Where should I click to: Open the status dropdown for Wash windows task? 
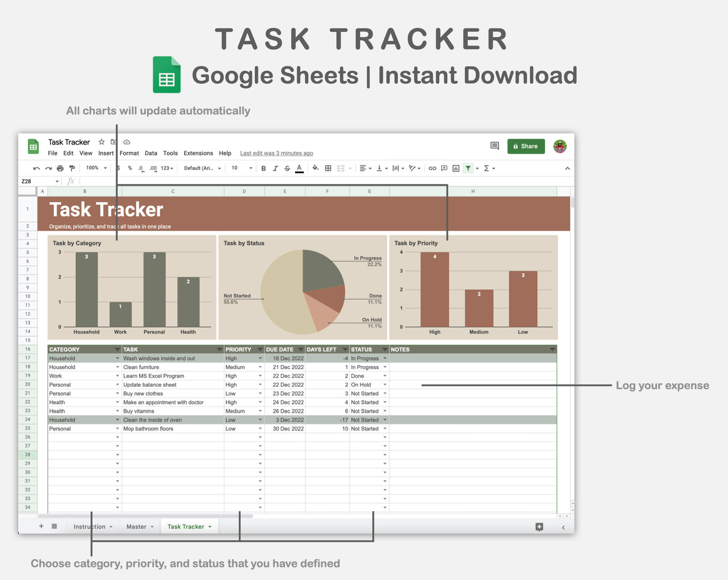pos(385,358)
